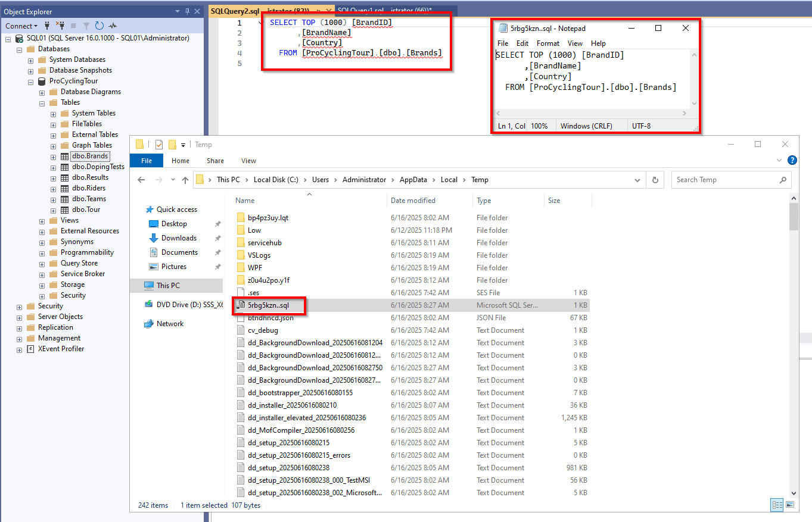Viewport: 812px width, 522px height.
Task: Click Administrator in the address breadcrumb
Action: (365, 180)
